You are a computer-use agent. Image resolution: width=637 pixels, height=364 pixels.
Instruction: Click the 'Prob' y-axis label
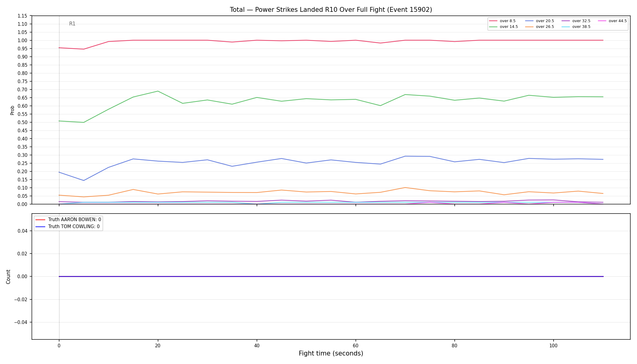pos(12,110)
